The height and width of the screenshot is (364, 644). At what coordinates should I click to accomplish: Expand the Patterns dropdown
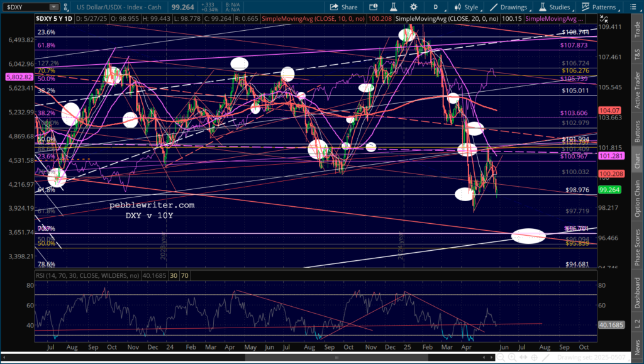pyautogui.click(x=600, y=8)
